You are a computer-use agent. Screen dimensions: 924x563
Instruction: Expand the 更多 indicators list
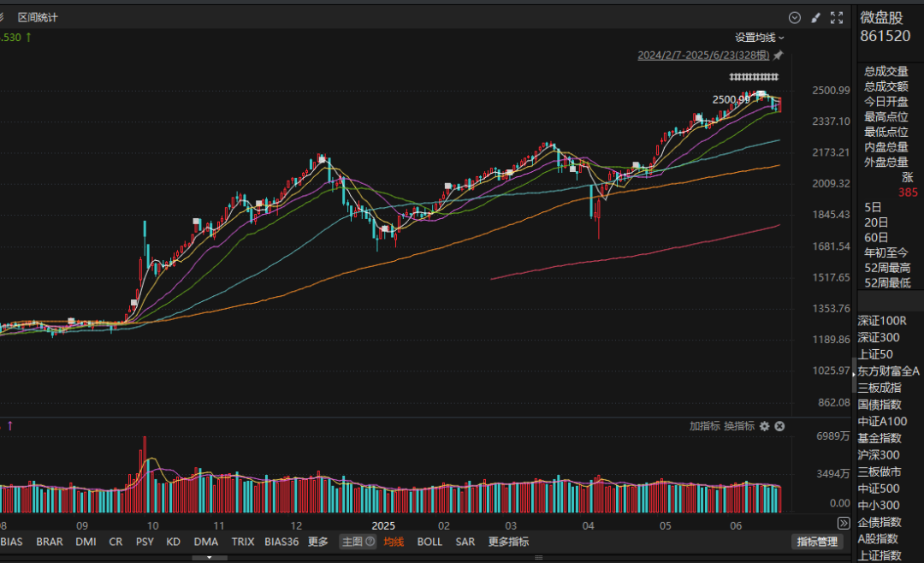[318, 542]
